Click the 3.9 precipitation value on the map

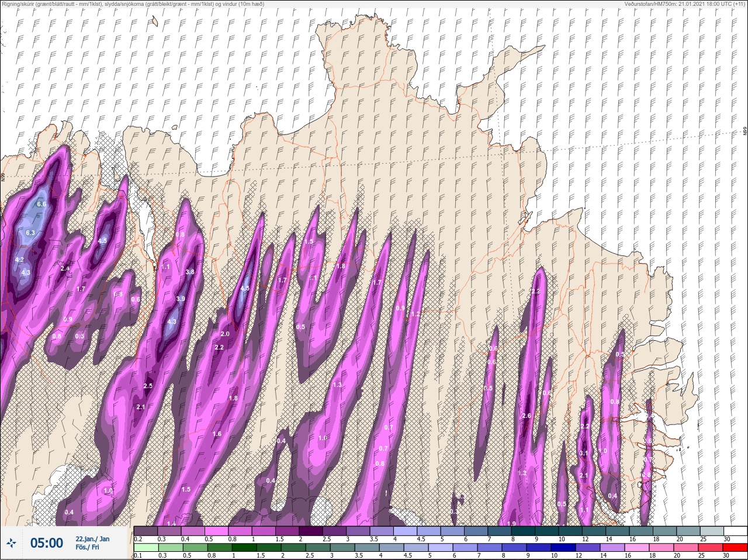[x=181, y=299]
